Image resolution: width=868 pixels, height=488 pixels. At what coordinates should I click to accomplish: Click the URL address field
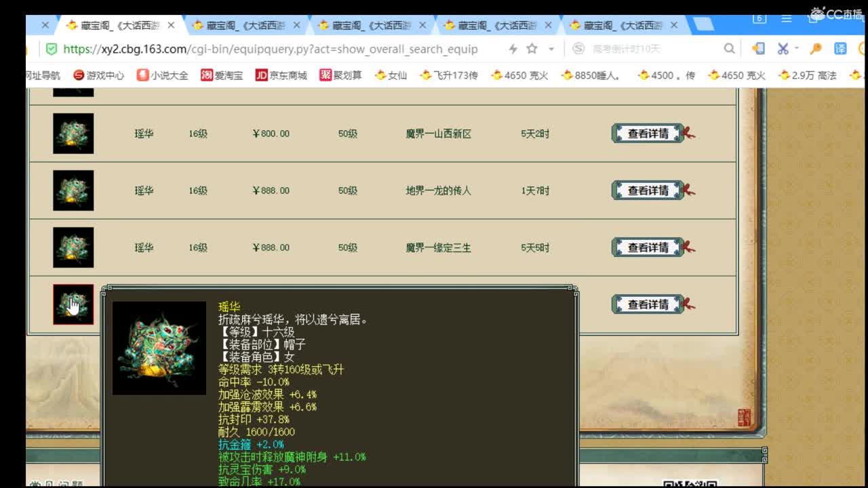pos(271,49)
